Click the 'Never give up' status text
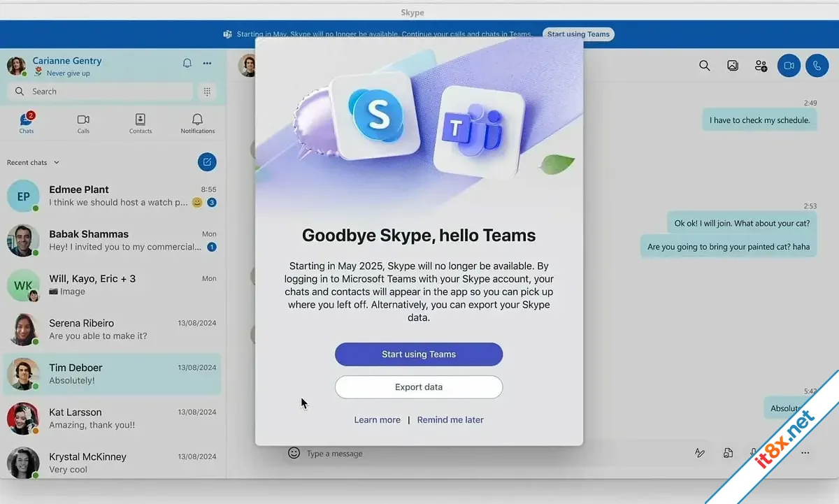Viewport: 839px width, 504px height. point(68,73)
